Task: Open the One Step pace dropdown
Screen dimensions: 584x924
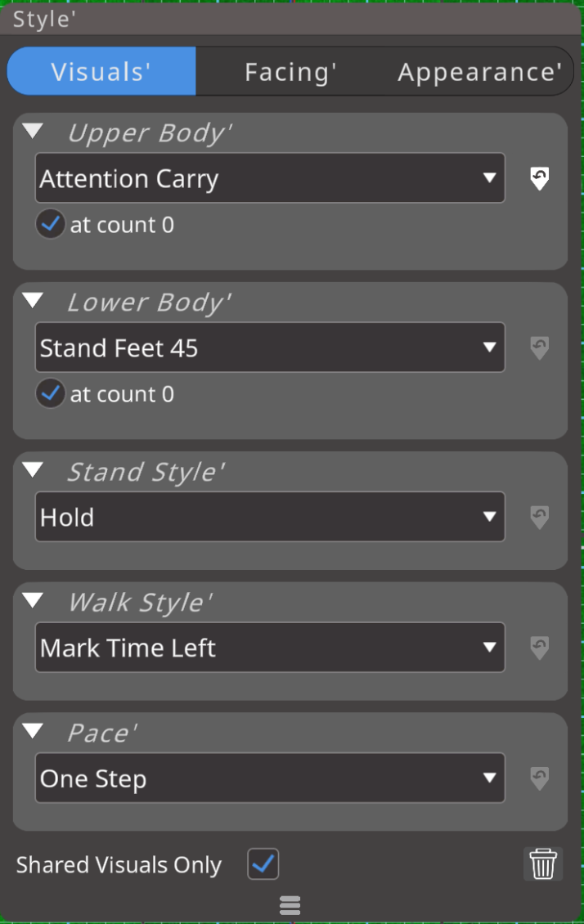Action: coord(270,778)
